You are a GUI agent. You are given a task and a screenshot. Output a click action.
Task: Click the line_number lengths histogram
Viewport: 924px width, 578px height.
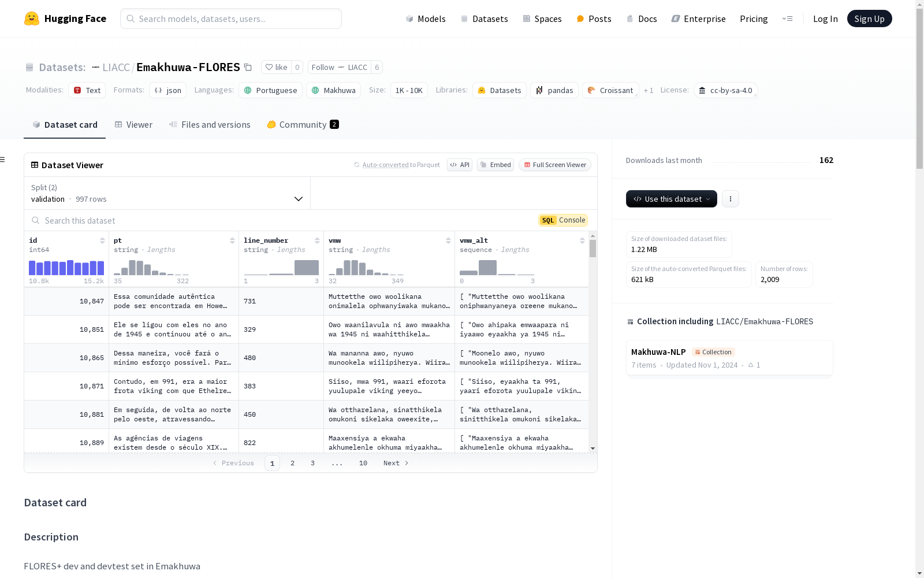[281, 268]
